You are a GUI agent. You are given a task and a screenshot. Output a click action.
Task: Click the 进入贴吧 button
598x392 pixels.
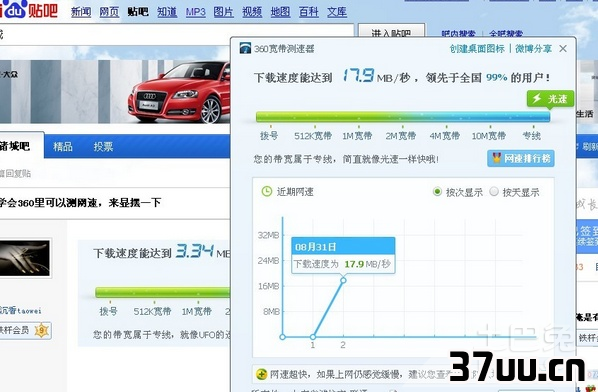pos(392,31)
